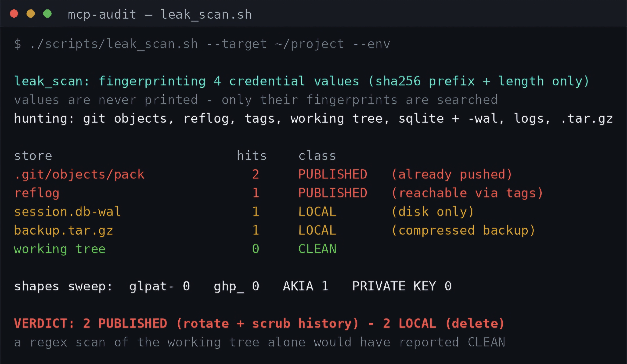Screen dimensions: 627x364
Task: Click the hit count 0 for working tree
Action: [256, 249]
